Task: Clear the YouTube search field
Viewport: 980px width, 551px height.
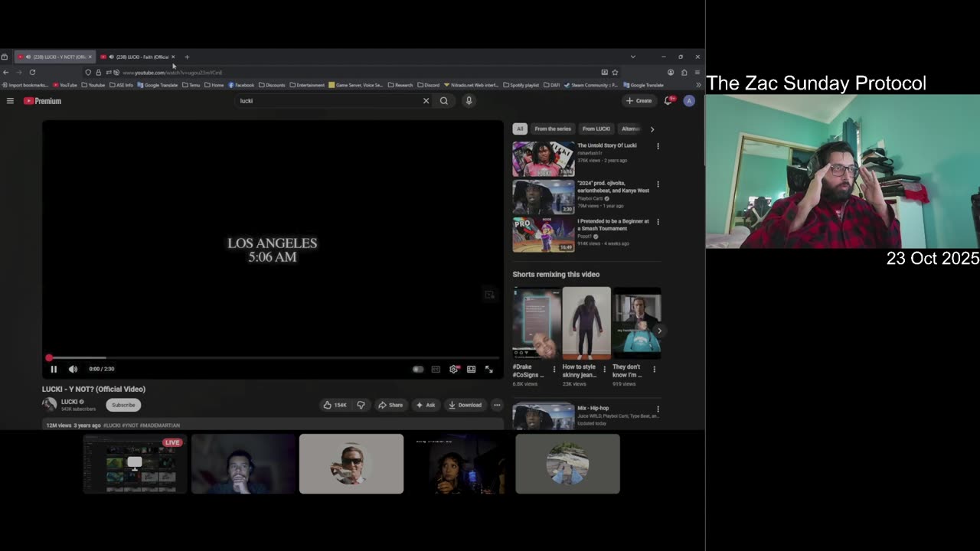Action: pos(426,101)
